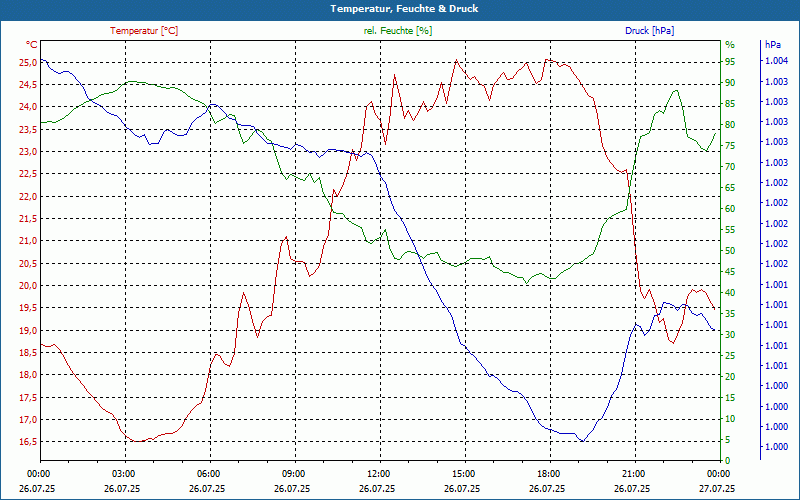Click the '16,5' temperature axis value
This screenshot has width=800, height=500.
28,442
